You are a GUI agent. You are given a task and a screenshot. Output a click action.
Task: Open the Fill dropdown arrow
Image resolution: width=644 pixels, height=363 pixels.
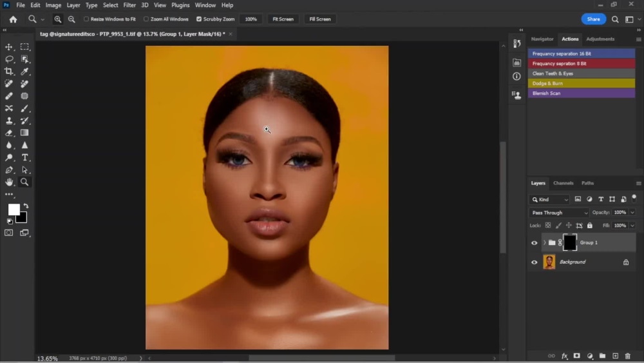point(632,226)
